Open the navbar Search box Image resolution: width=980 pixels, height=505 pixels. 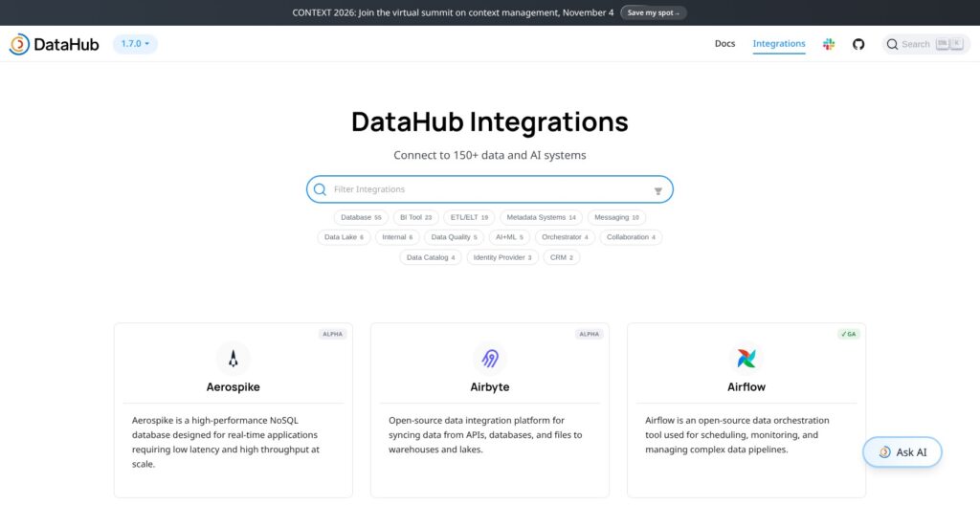pyautogui.click(x=925, y=44)
